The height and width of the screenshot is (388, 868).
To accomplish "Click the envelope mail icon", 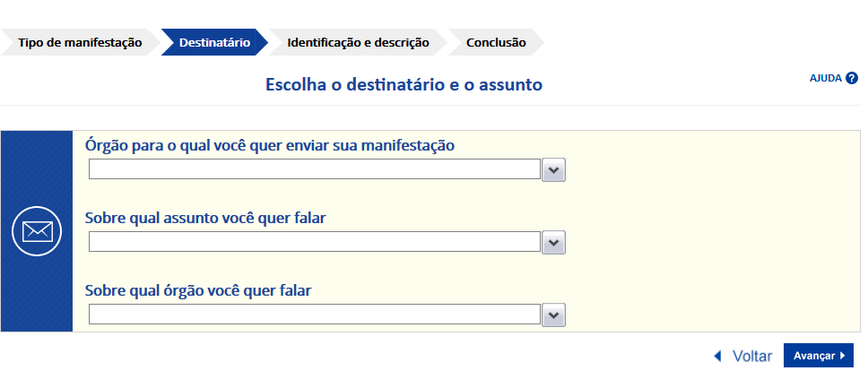I will tap(37, 231).
